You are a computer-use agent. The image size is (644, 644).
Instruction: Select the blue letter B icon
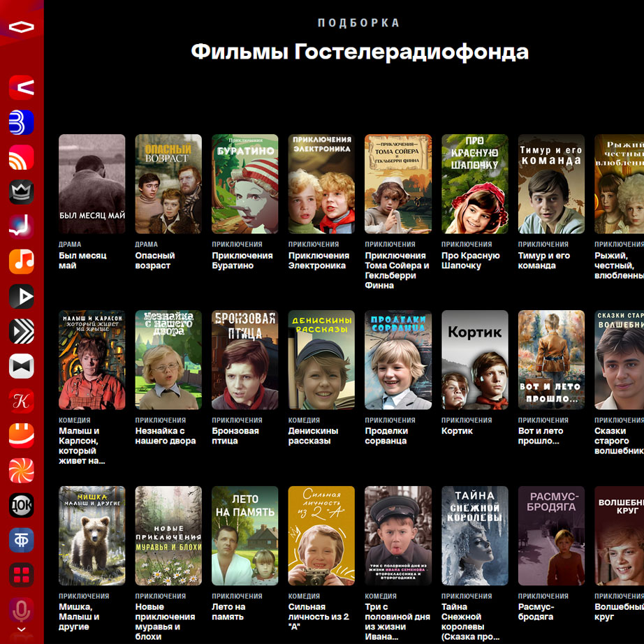click(22, 122)
